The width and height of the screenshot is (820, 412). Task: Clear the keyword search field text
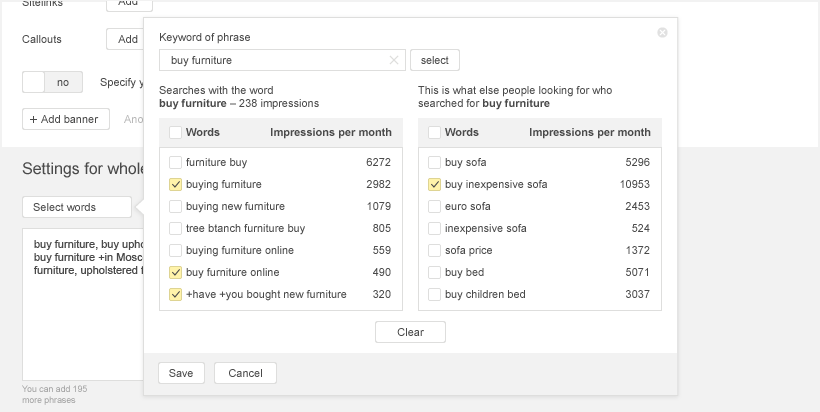394,61
